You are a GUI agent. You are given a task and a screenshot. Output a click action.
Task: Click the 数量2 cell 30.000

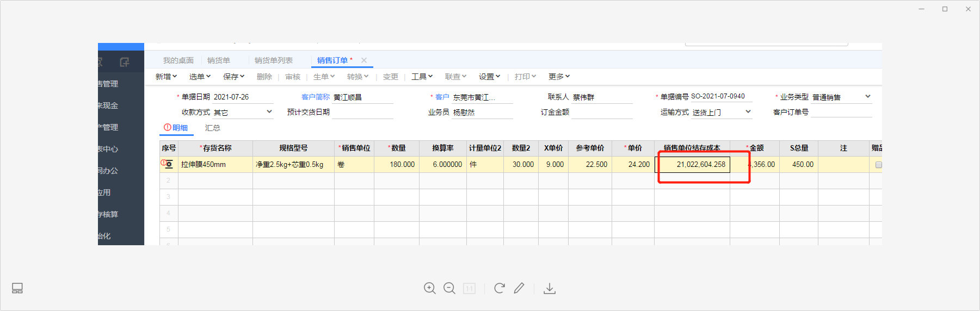(x=521, y=164)
